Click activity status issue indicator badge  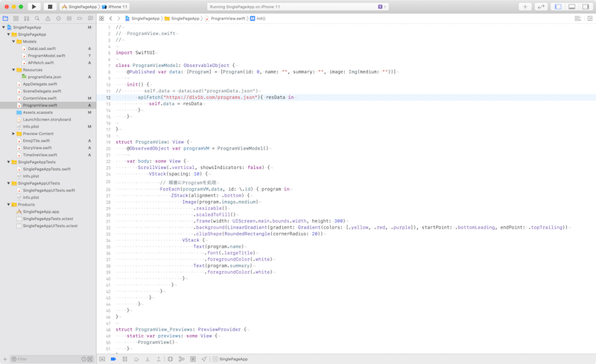[381, 7]
